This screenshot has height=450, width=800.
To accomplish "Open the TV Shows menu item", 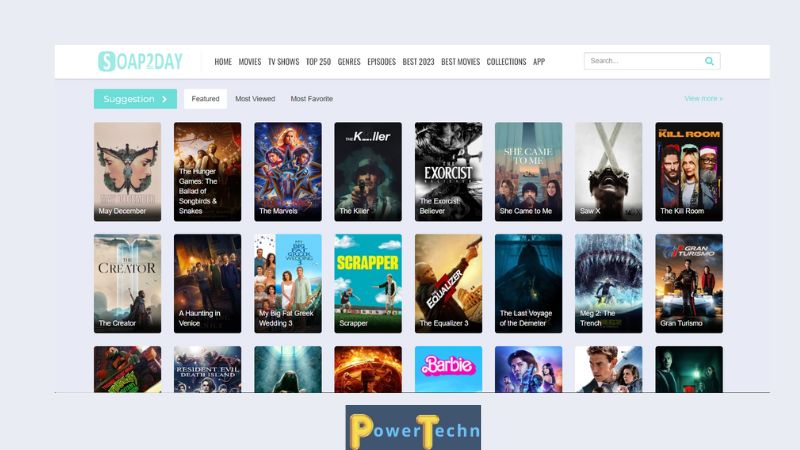I will [283, 62].
